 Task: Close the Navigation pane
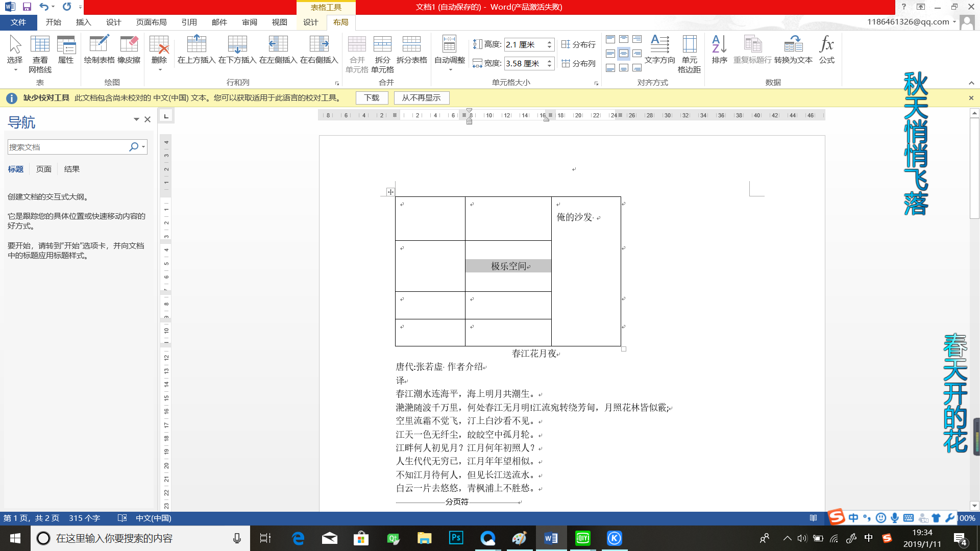click(x=148, y=119)
